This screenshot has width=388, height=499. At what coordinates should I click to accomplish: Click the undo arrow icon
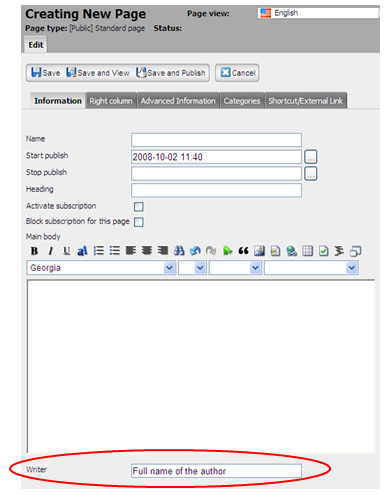195,251
